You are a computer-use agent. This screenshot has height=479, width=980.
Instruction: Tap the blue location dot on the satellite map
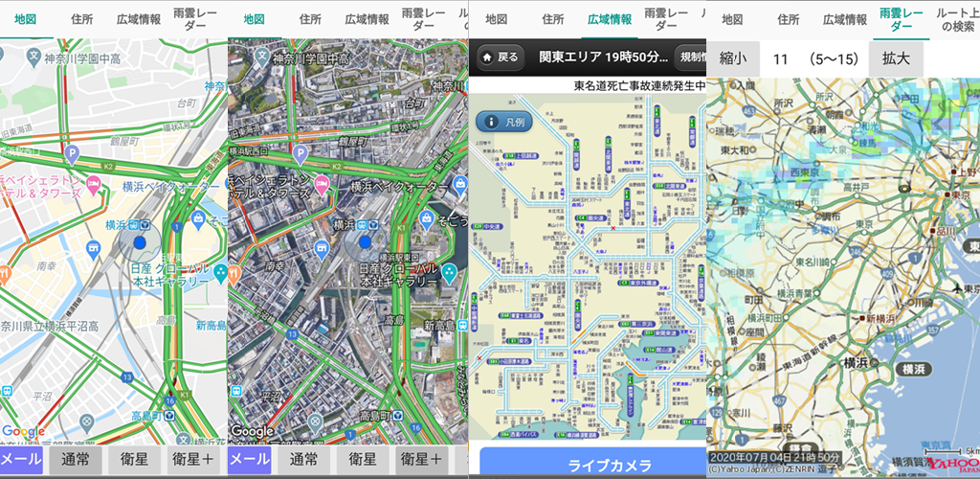pyautogui.click(x=365, y=242)
